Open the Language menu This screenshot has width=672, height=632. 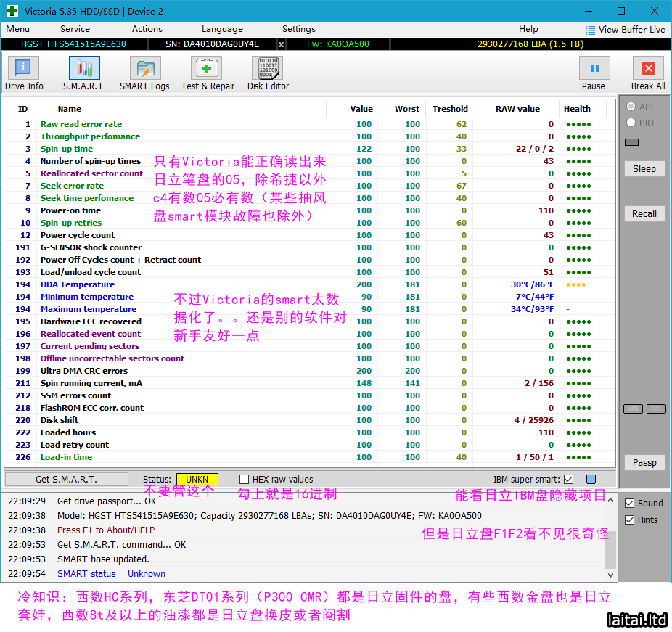pos(222,29)
